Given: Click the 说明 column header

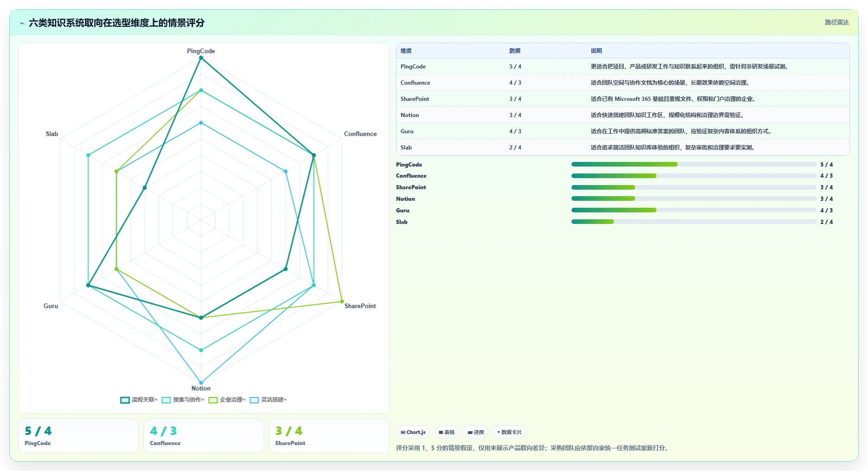Looking at the screenshot, I should pyautogui.click(x=596, y=51).
